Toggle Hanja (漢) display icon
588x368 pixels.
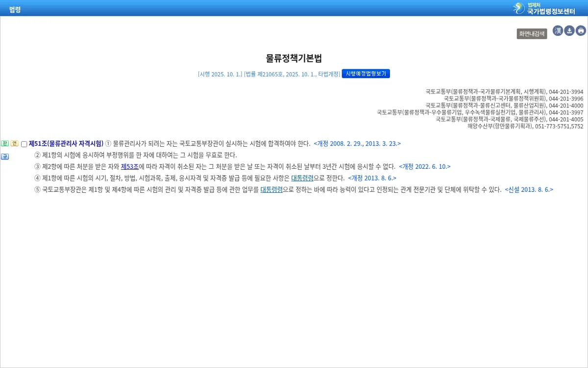pyautogui.click(x=558, y=31)
